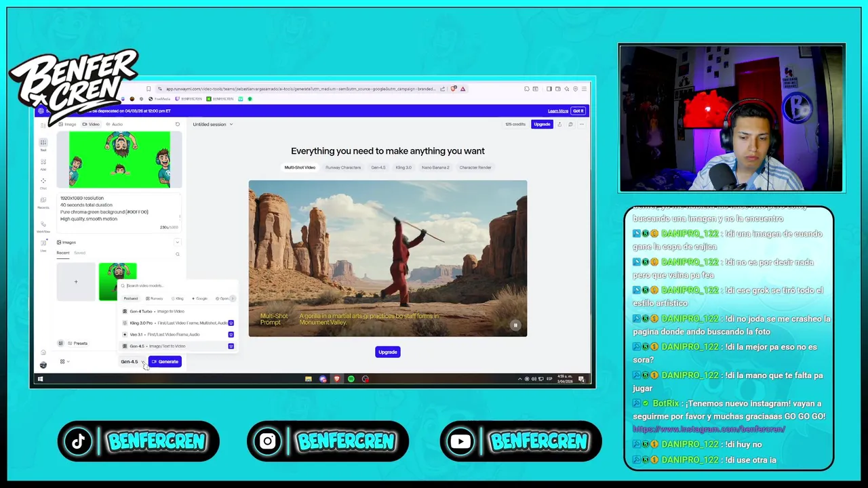
Task: Open the three-dot more options menu
Action: click(x=581, y=124)
